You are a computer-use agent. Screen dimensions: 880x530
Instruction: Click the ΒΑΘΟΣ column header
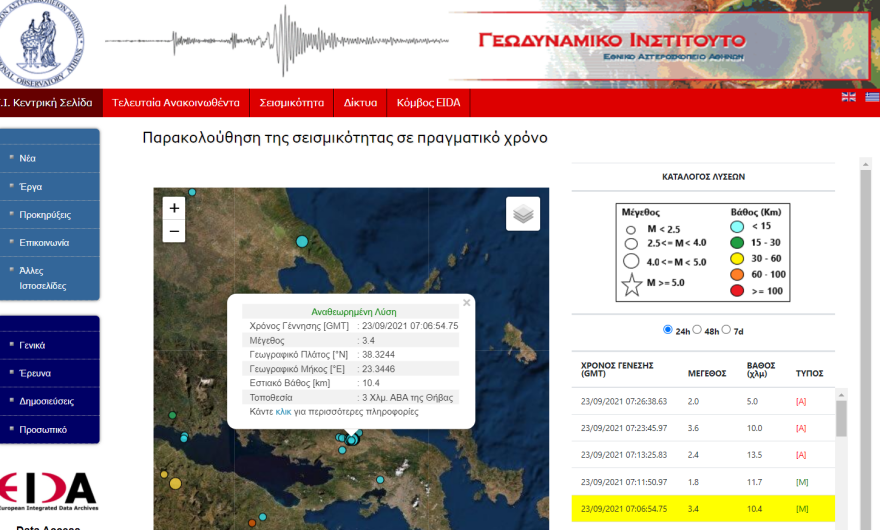(x=760, y=369)
